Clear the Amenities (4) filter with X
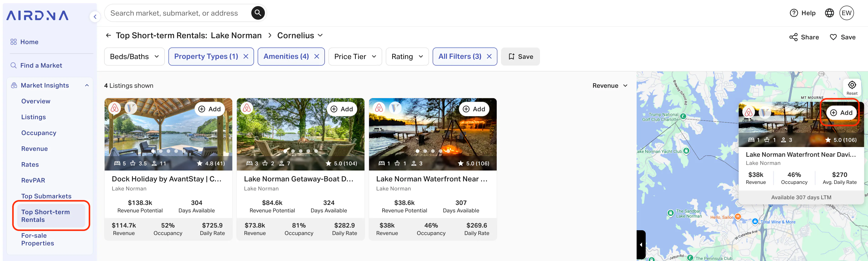The width and height of the screenshot is (868, 261). pos(317,57)
